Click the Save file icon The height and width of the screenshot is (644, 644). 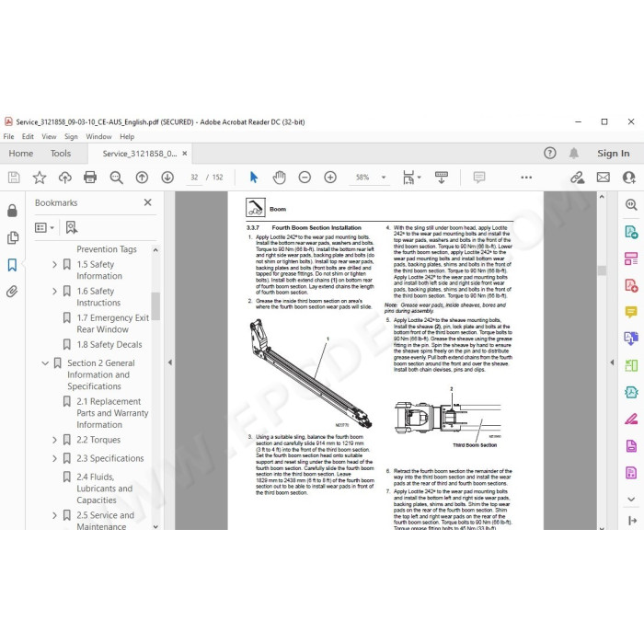click(x=14, y=178)
